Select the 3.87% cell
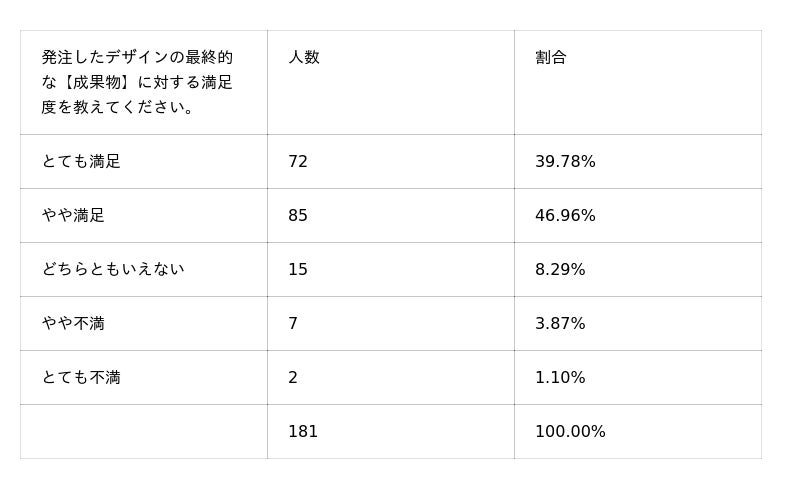 (x=560, y=324)
